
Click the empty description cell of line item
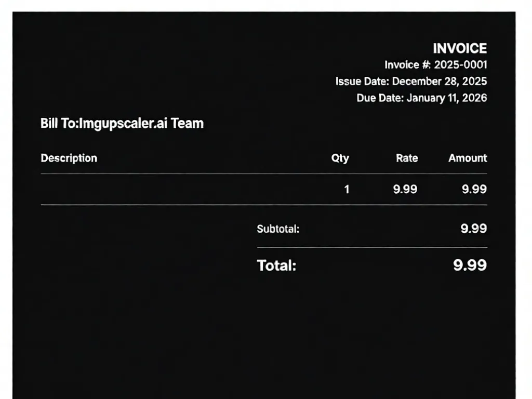click(156, 189)
